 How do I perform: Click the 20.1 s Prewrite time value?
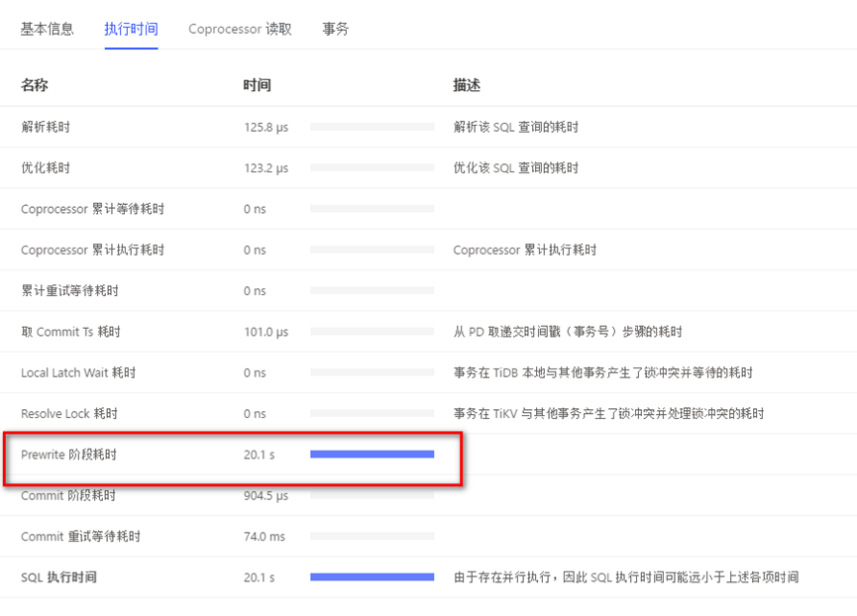(x=259, y=455)
